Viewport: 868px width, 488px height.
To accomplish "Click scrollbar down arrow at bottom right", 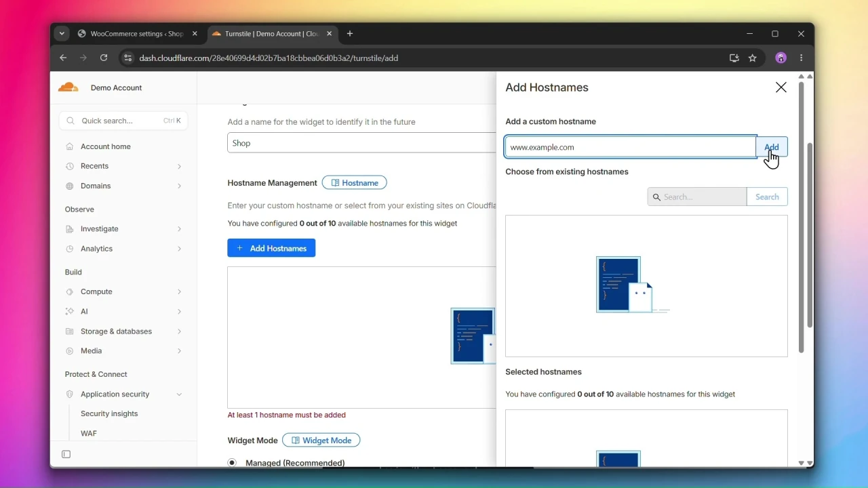I will [809, 464].
